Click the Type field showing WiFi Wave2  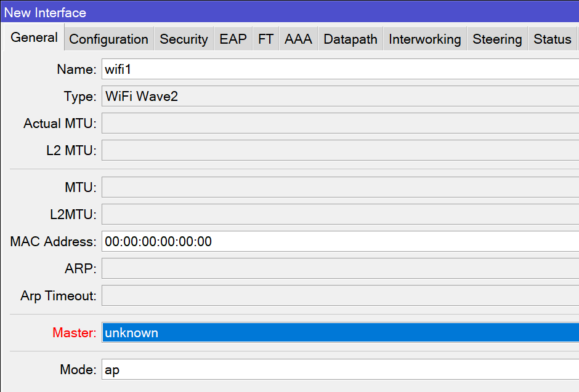tap(340, 97)
